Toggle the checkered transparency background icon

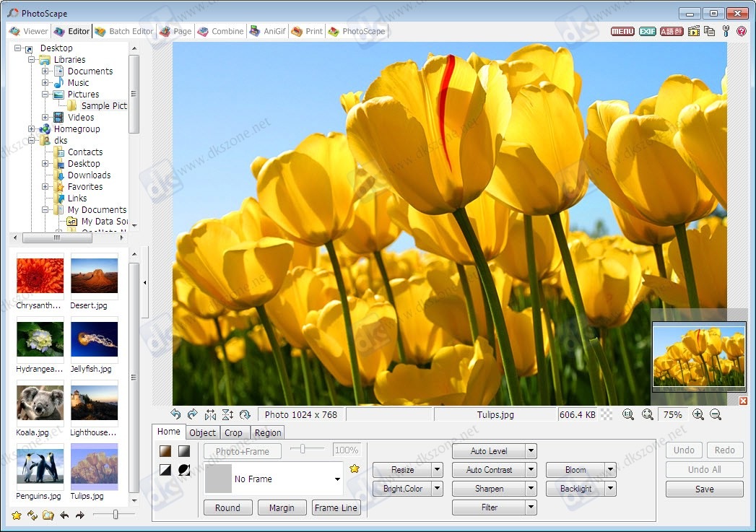click(607, 414)
